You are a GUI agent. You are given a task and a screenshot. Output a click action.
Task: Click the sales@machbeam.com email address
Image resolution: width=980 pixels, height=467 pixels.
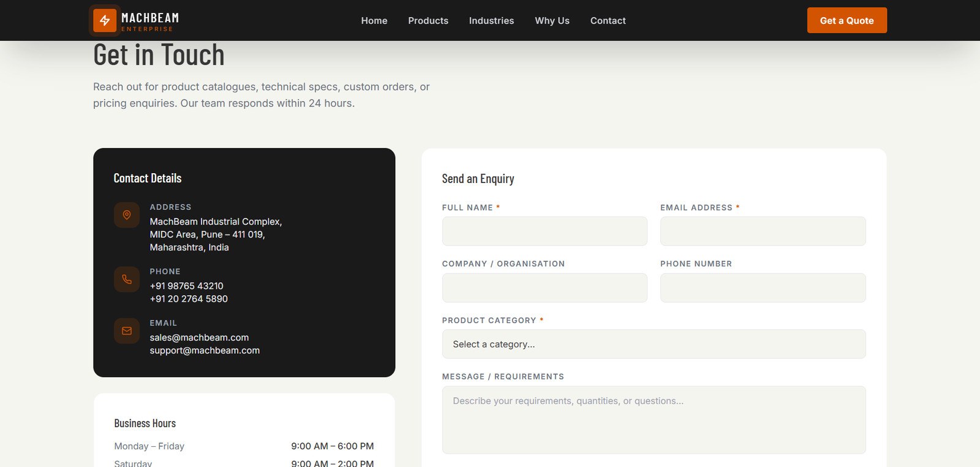(199, 337)
